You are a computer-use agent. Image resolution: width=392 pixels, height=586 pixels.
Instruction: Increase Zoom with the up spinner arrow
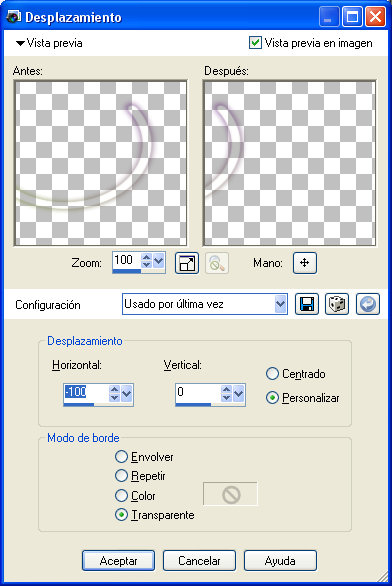tap(146, 257)
